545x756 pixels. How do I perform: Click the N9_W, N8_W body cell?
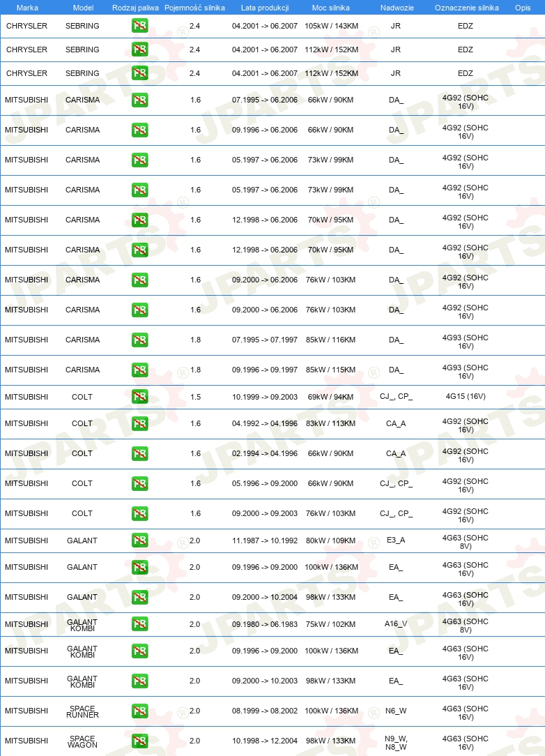pos(396,743)
